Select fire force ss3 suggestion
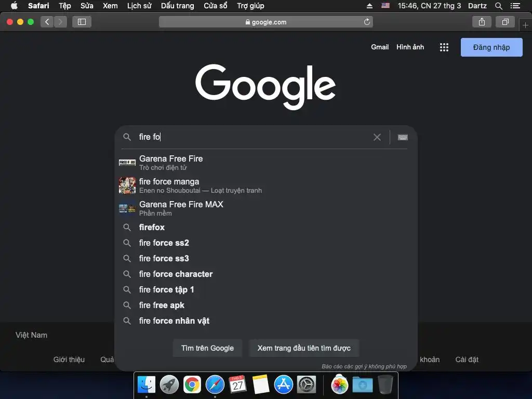 pyautogui.click(x=266, y=259)
